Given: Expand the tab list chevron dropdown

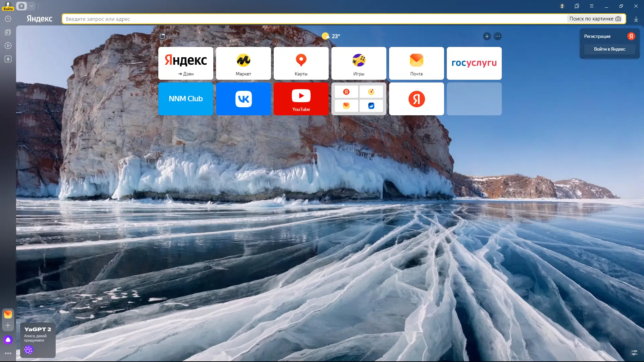Looking at the screenshot, I should [31, 6].
